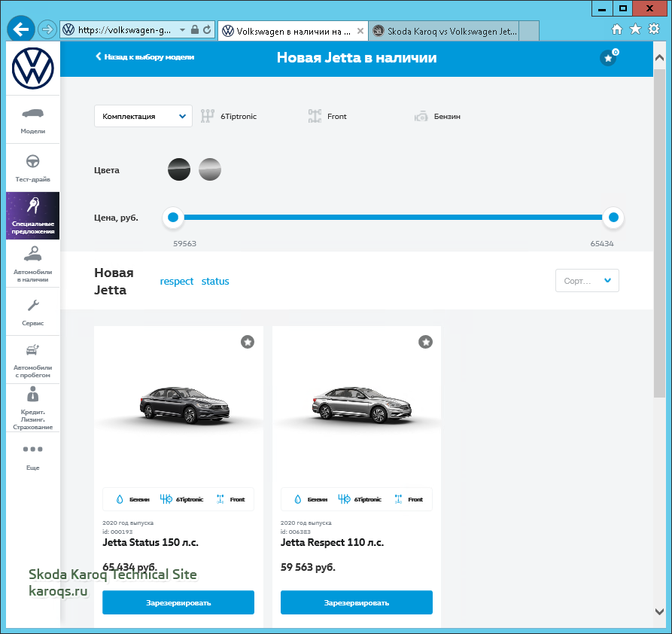Open the Jetta Respect 110 л.с. title
This screenshot has width=672, height=634.
(332, 542)
